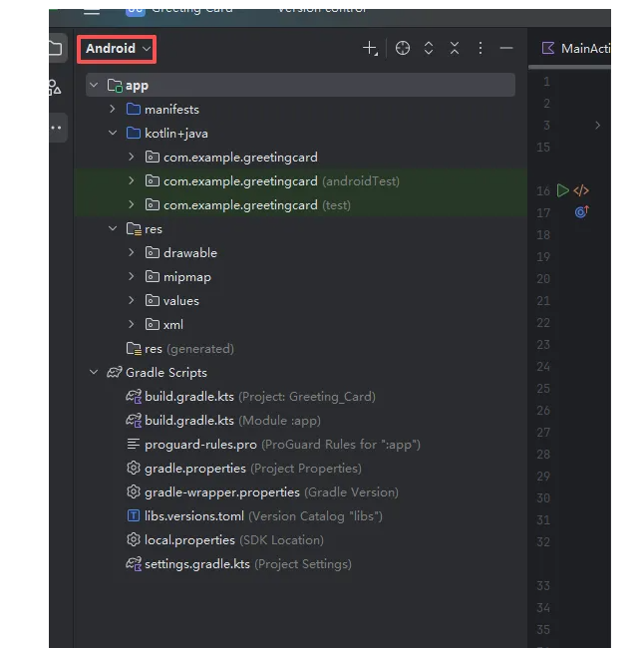Collapse the res folder
Viewport: 644px width, 648px height.
pyautogui.click(x=113, y=228)
